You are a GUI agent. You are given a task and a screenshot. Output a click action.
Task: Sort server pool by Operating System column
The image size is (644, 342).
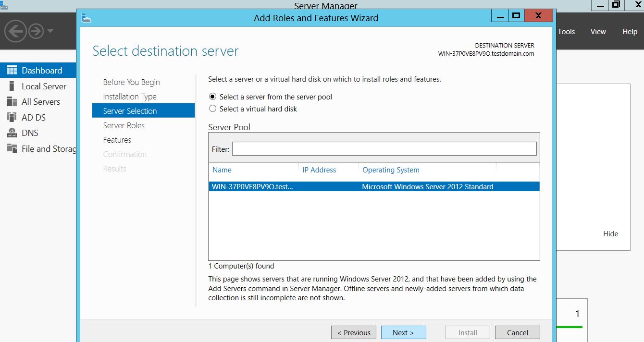click(x=391, y=170)
